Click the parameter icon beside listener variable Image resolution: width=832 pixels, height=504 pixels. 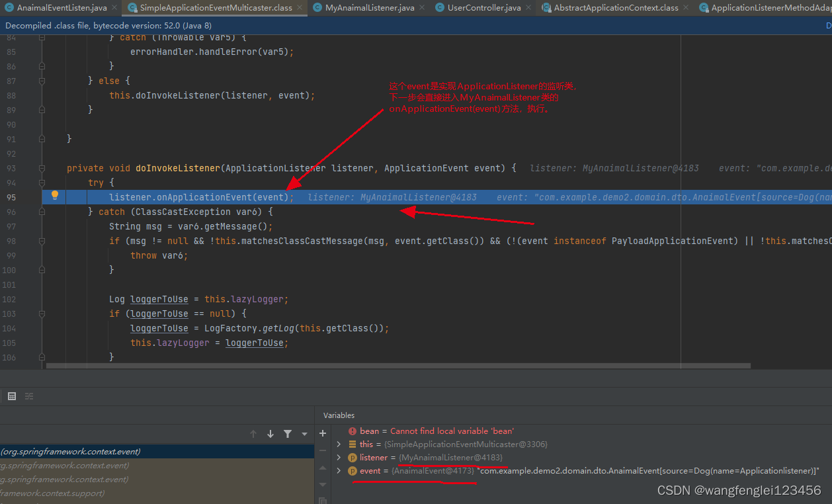[x=352, y=458]
